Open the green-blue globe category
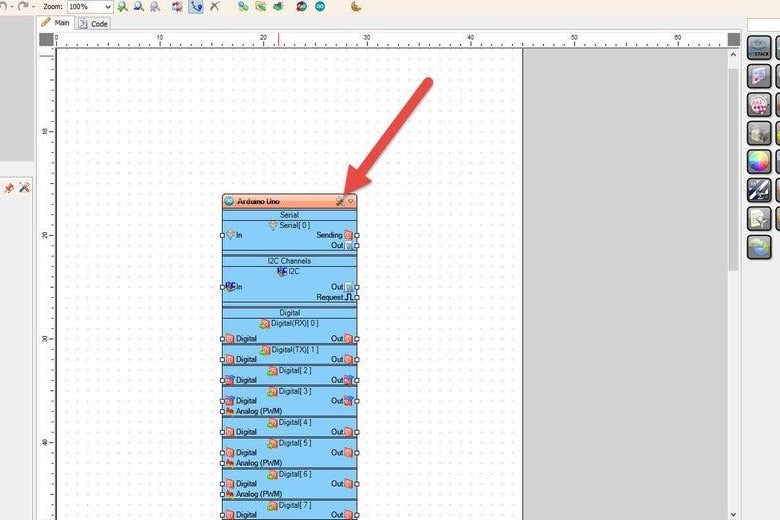The image size is (780, 520). (759, 247)
